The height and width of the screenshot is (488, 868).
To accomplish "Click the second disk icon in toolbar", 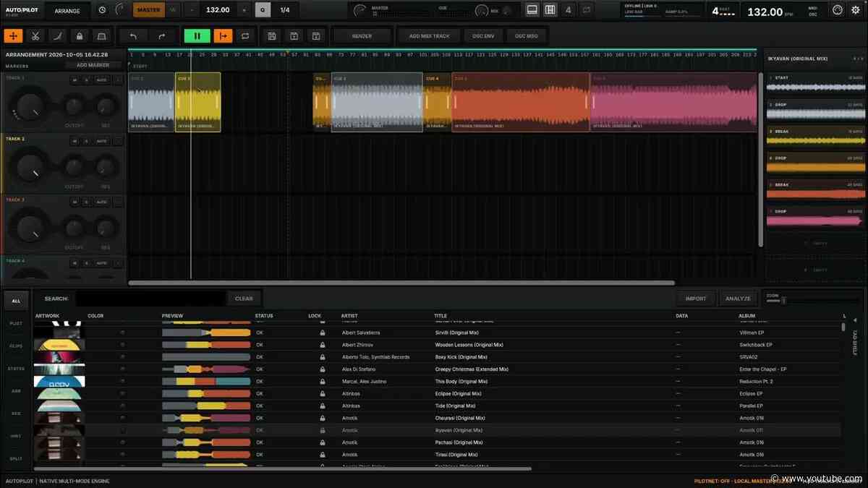I will [294, 36].
